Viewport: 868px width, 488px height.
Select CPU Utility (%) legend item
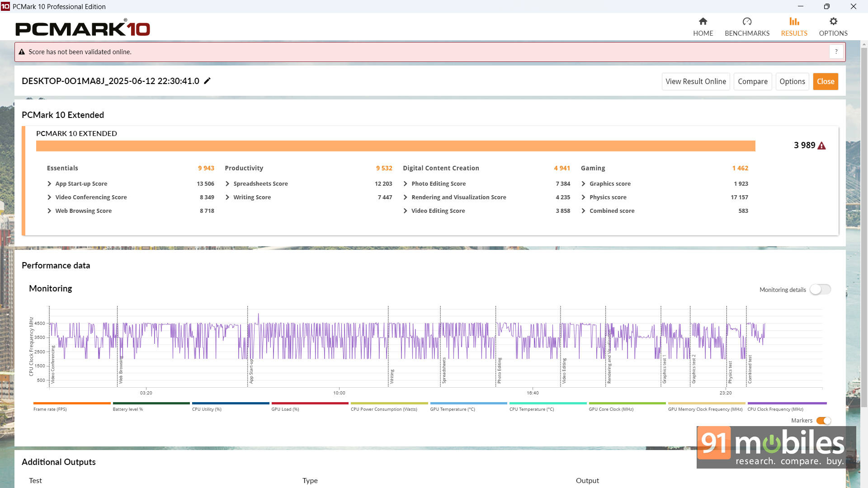tap(231, 406)
